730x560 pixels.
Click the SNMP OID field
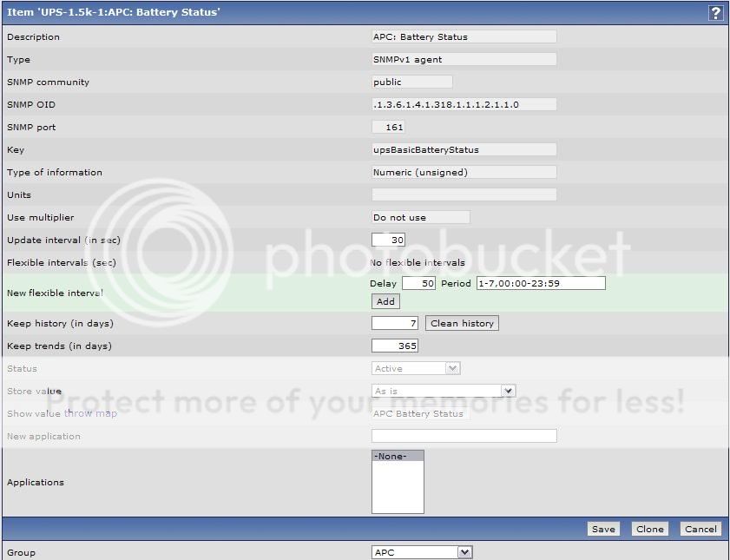464,104
